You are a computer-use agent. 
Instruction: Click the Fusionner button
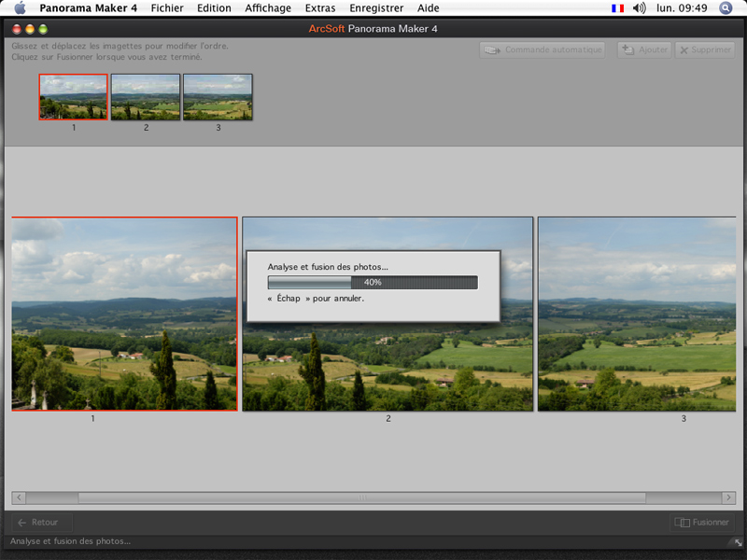tap(702, 523)
